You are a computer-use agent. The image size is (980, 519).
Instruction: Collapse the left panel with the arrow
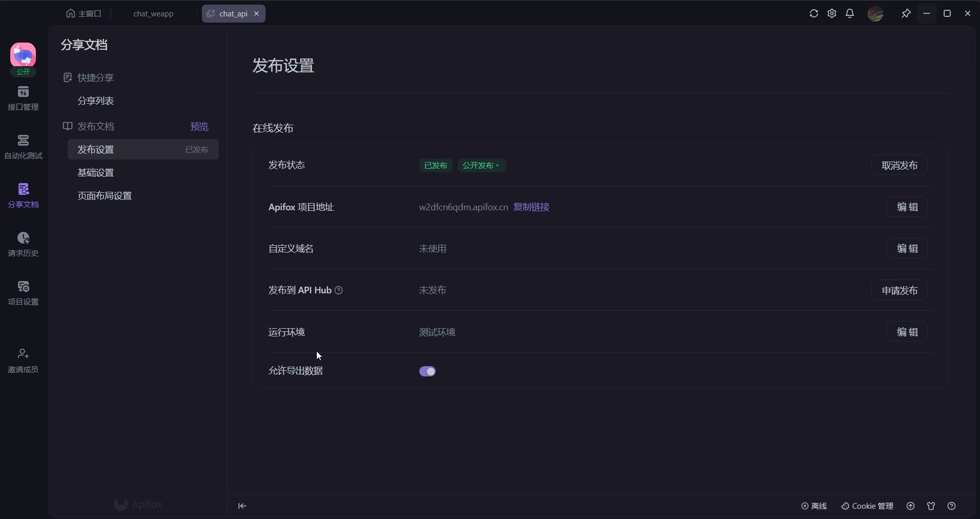[242, 506]
